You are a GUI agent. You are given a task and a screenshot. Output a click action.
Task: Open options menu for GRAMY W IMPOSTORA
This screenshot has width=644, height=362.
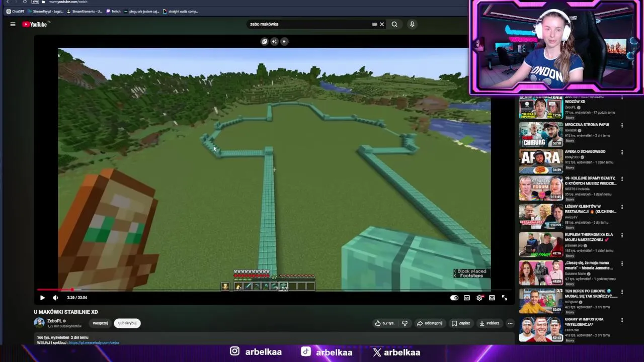[622, 320]
